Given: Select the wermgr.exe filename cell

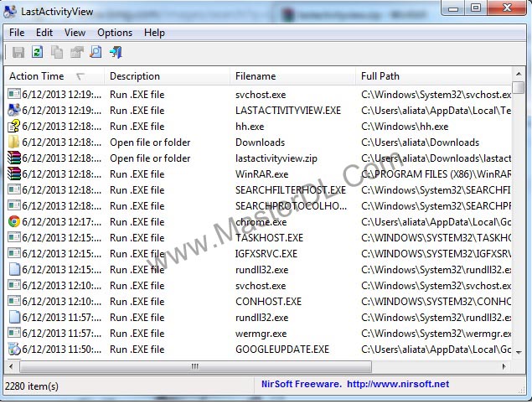Looking at the screenshot, I should tap(261, 334).
